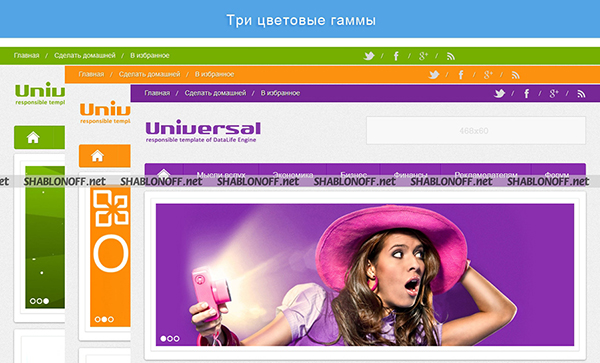Click RSS feed icon in green bar
The height and width of the screenshot is (363, 600).
pos(451,57)
